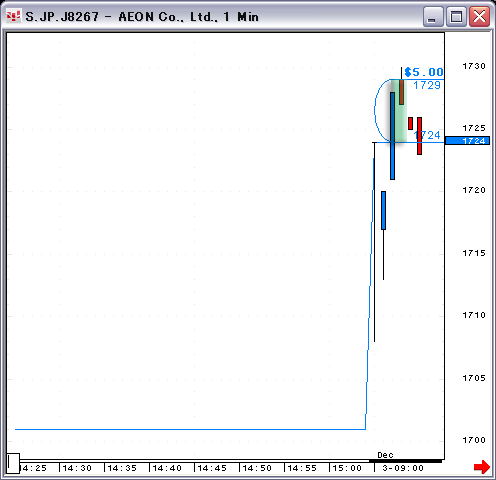496x480 pixels.
Task: Click the flat blue line near 1700
Action: point(190,429)
